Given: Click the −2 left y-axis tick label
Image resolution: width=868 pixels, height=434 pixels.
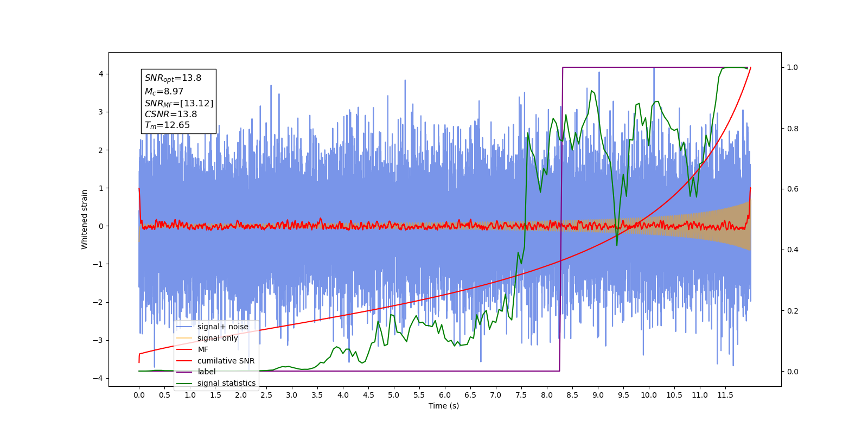Looking at the screenshot, I should coord(98,302).
